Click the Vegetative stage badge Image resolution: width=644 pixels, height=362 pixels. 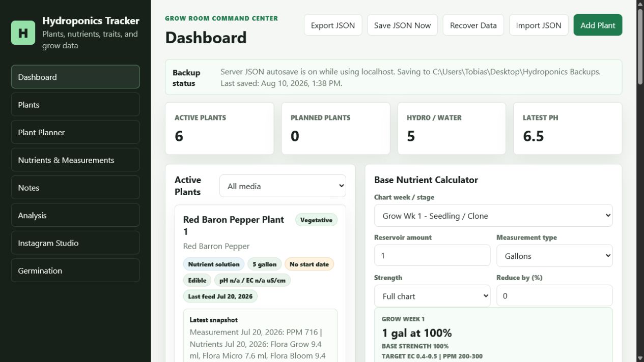click(316, 220)
